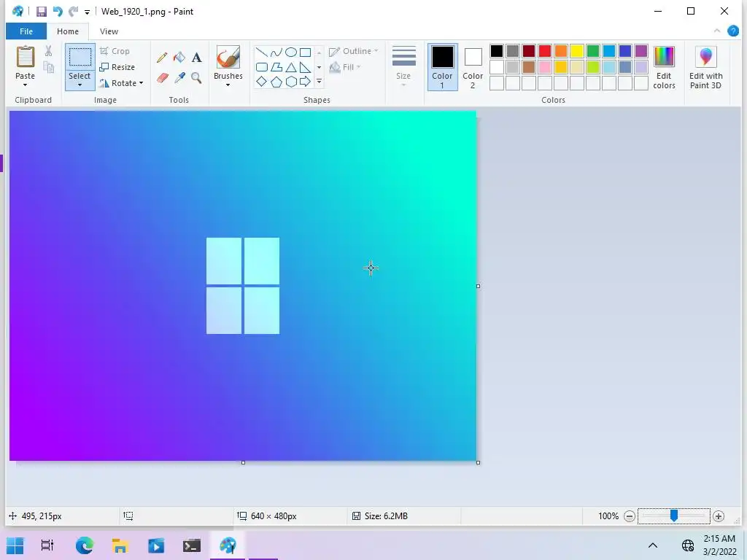Open the Rotate dropdown
Screen dimensions: 747x560
coord(121,83)
